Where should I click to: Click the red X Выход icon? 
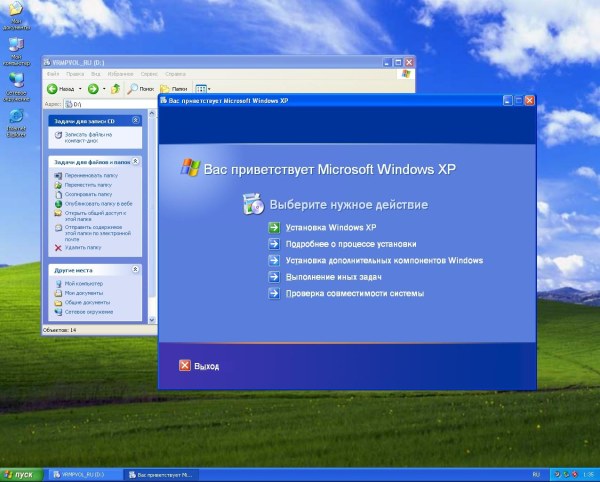click(x=184, y=366)
